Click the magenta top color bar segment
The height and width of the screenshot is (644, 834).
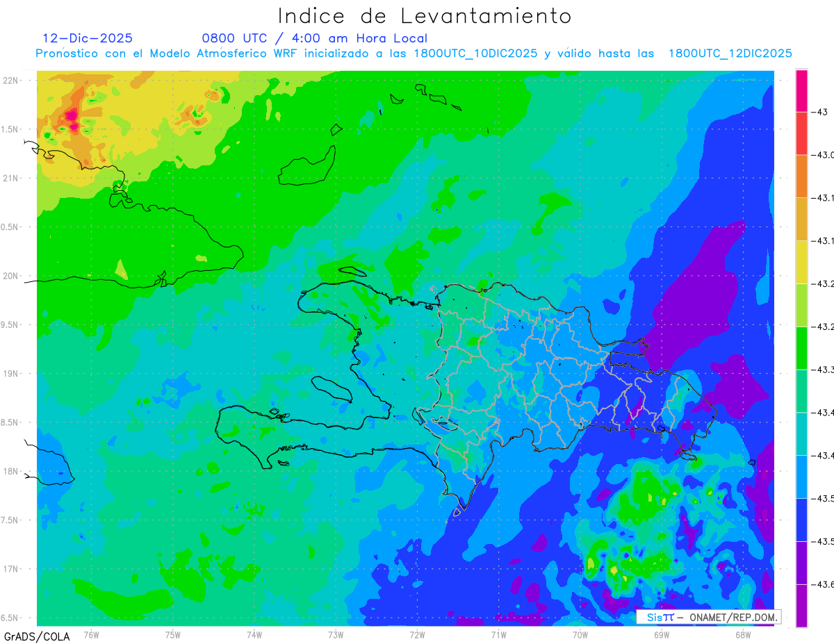(801, 90)
